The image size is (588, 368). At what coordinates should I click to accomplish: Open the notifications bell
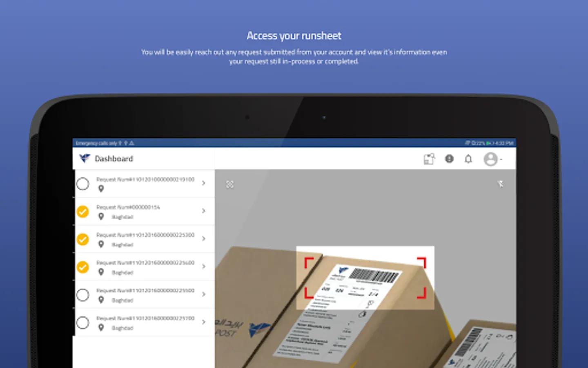pos(468,159)
